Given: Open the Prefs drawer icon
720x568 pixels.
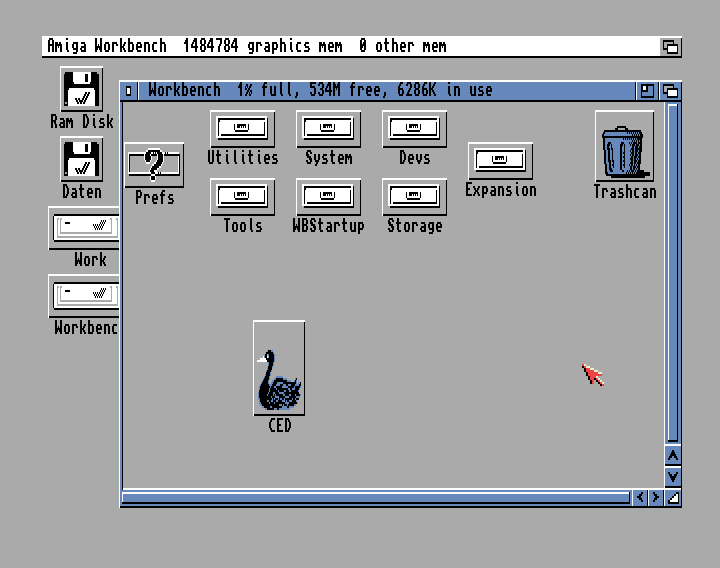Looking at the screenshot, I should click(x=154, y=165).
